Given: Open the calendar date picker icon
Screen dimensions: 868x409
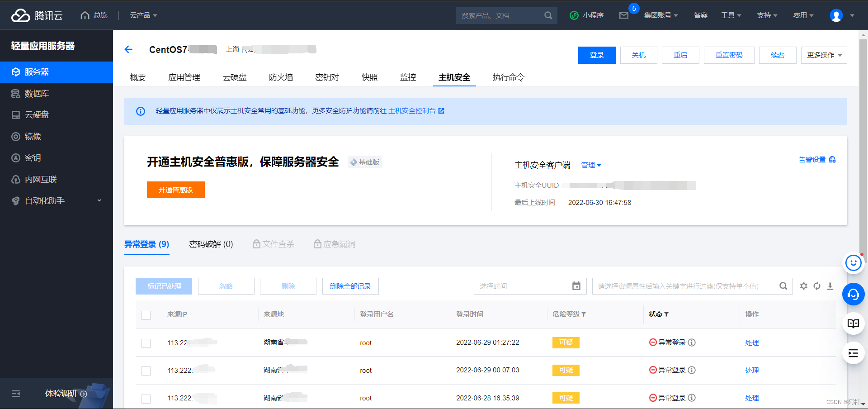Looking at the screenshot, I should pyautogui.click(x=576, y=286).
